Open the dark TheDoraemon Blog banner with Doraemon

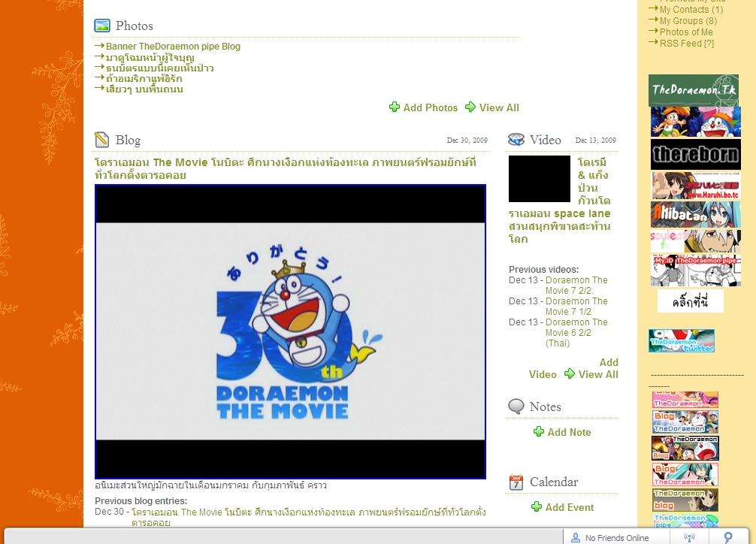pos(685,448)
